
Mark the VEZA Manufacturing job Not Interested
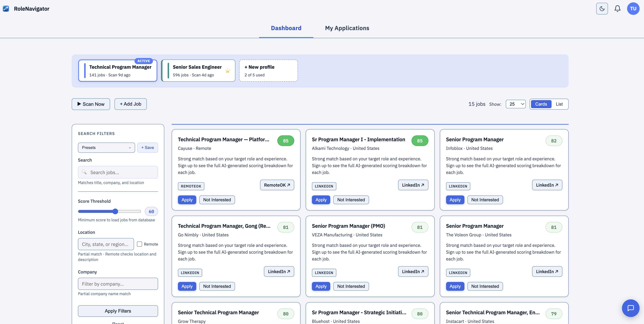[x=351, y=286]
